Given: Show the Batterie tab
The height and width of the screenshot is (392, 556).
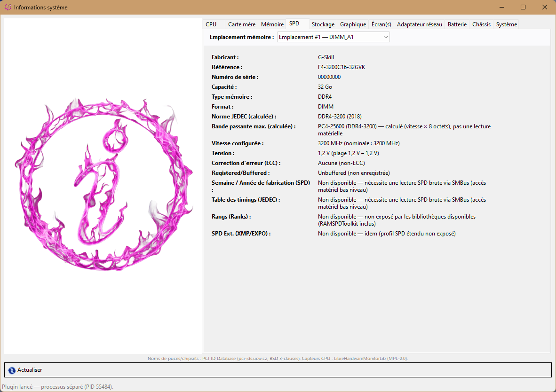Looking at the screenshot, I should coord(457,24).
